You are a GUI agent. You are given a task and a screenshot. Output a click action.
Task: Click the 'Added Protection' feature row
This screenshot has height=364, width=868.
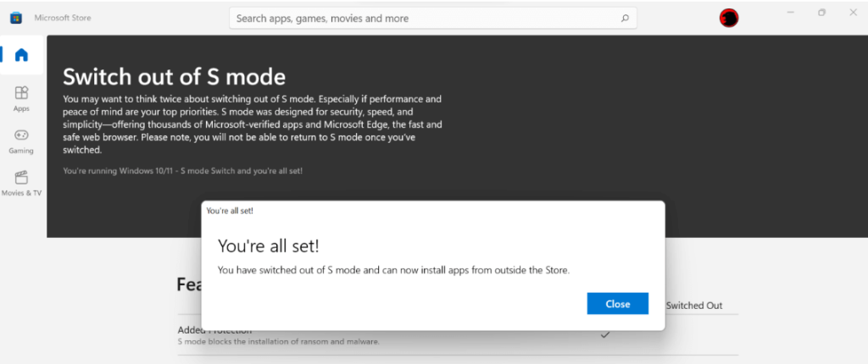(458, 335)
